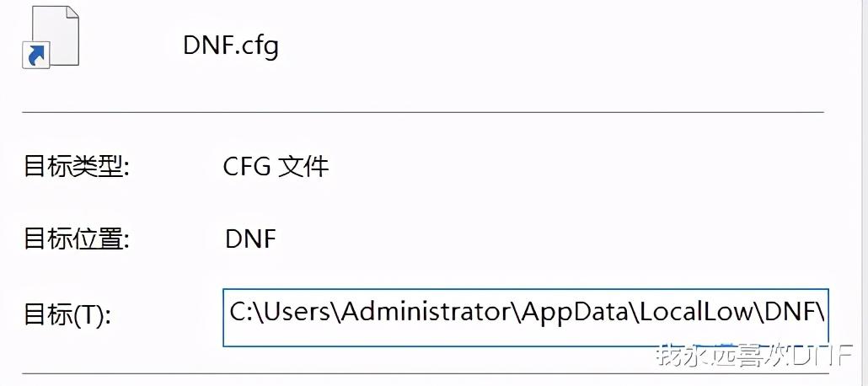Screen dimensions: 868x386
Task: Click the separator line below DNF.cfg
Action: (x=421, y=111)
